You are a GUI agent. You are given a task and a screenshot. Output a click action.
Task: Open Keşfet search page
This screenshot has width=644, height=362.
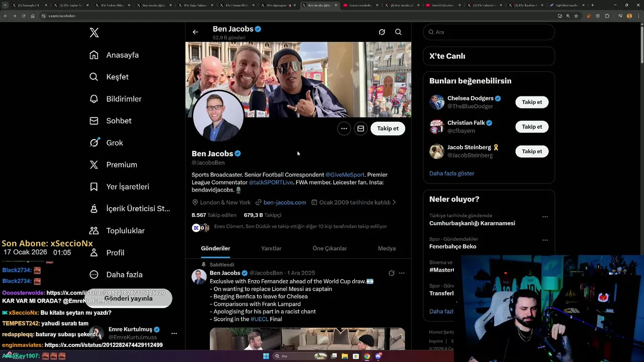(109, 77)
